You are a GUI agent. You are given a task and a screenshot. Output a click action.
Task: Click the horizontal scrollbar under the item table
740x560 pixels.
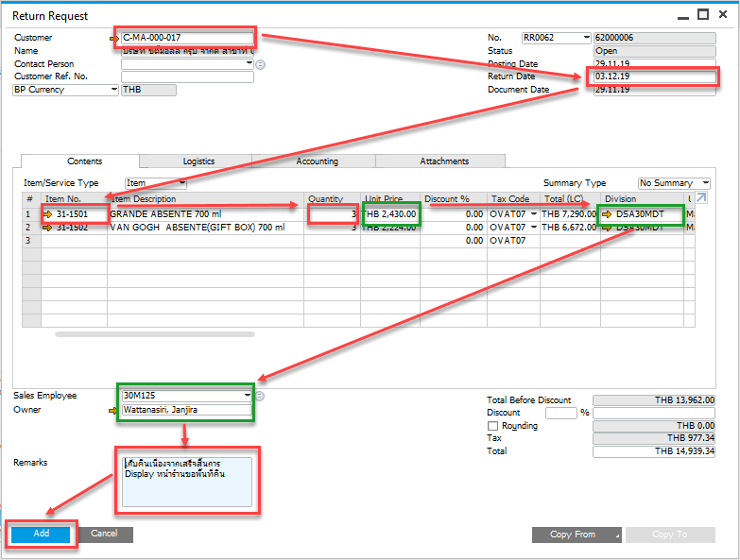pos(155,334)
